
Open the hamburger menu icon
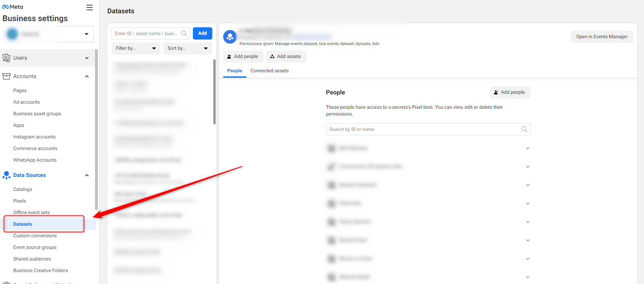click(x=89, y=8)
